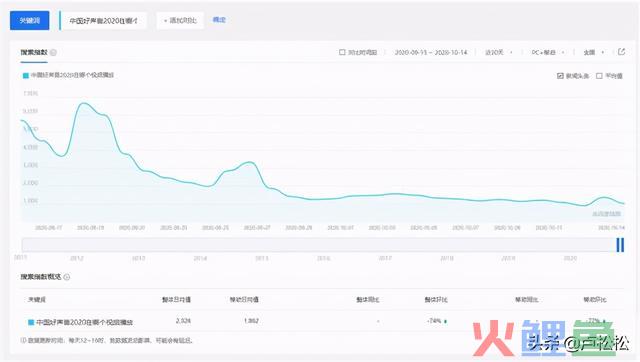Expand the 全国 region dropdown

tap(593, 52)
